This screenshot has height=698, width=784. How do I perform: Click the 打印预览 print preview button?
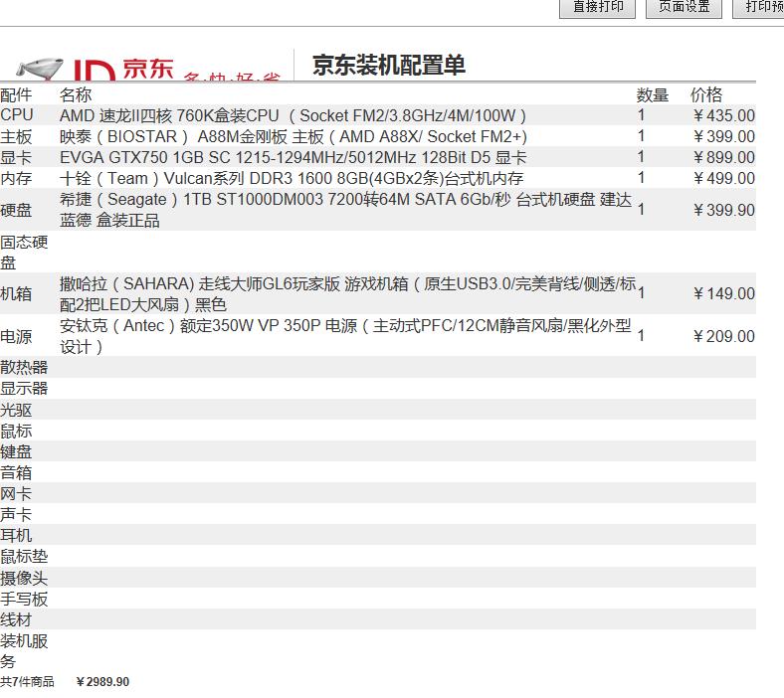(758, 8)
